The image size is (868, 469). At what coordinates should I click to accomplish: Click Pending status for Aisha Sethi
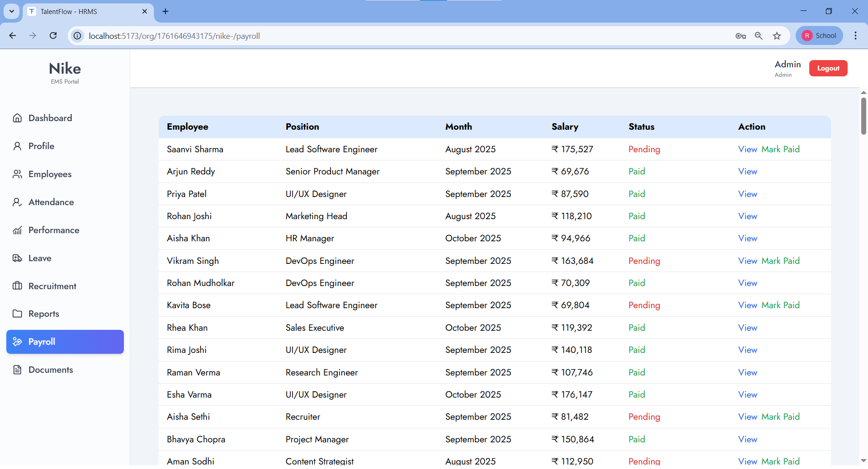click(644, 417)
